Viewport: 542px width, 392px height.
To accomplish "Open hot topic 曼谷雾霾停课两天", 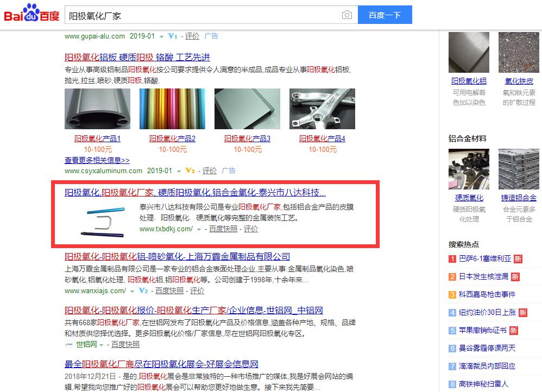I will (x=487, y=349).
